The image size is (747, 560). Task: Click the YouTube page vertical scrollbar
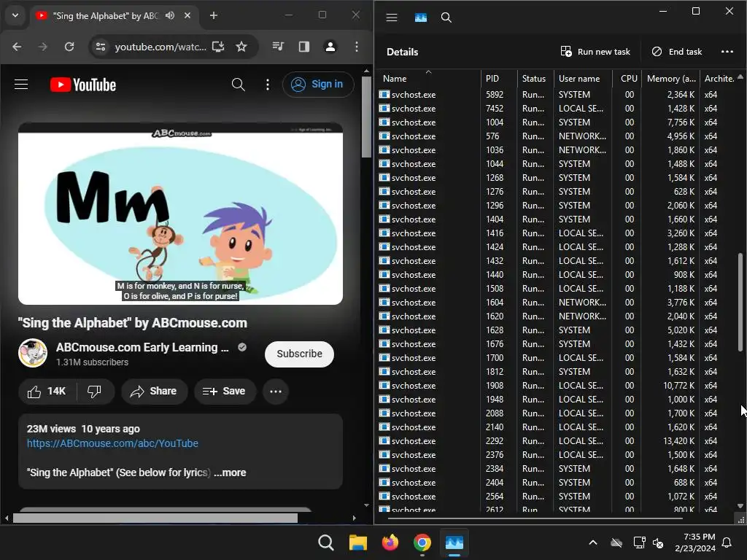coord(366,117)
